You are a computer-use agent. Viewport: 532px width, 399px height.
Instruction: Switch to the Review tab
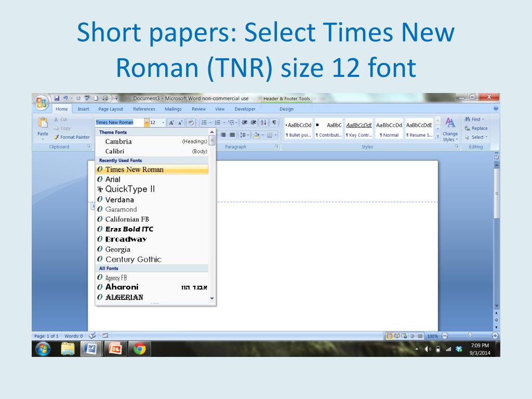pyautogui.click(x=198, y=109)
